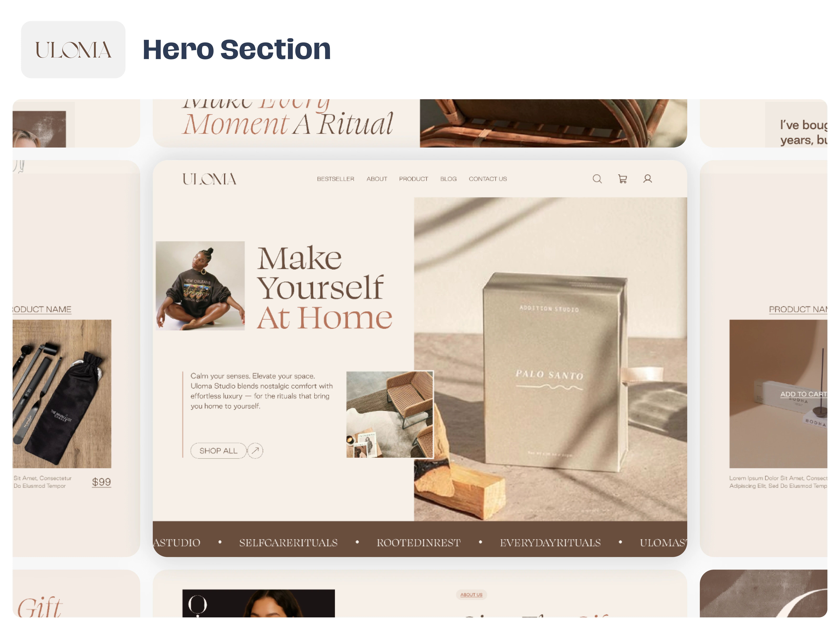Click the Palo Santo box hero image
The image size is (840, 630).
click(x=550, y=359)
